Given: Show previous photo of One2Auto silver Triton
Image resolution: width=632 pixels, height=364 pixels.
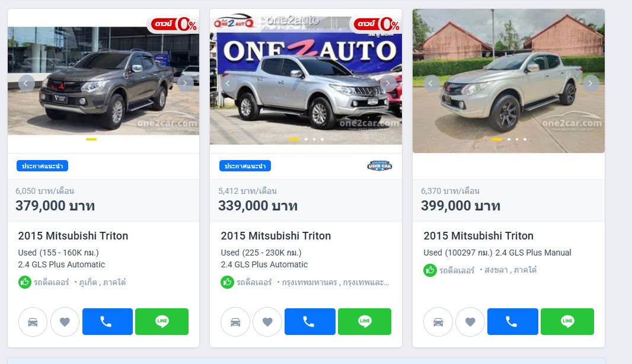Looking at the screenshot, I should [228, 84].
